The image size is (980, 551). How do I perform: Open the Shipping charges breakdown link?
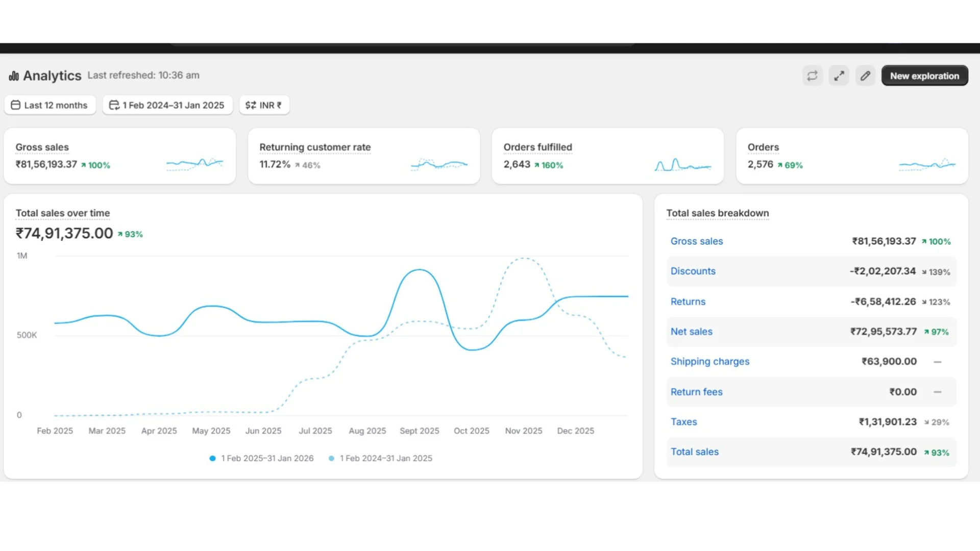pos(709,362)
